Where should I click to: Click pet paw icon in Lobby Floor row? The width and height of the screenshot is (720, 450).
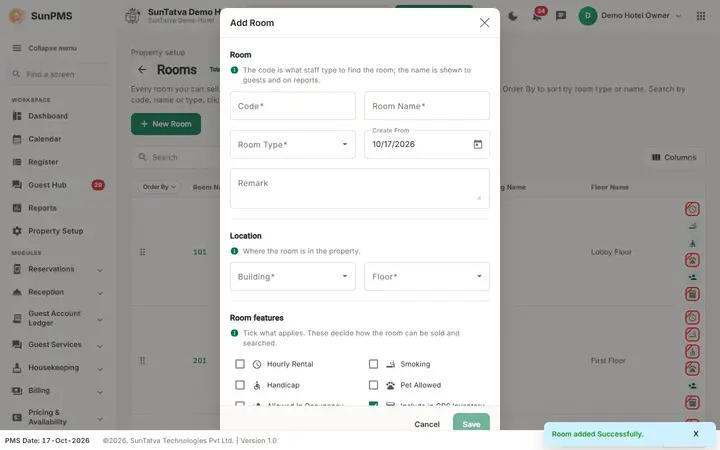coord(692,260)
